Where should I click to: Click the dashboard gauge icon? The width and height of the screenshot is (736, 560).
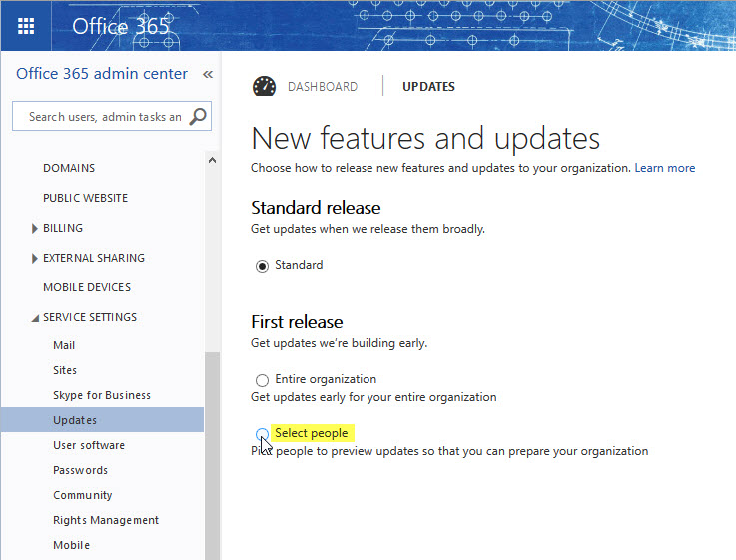(265, 86)
